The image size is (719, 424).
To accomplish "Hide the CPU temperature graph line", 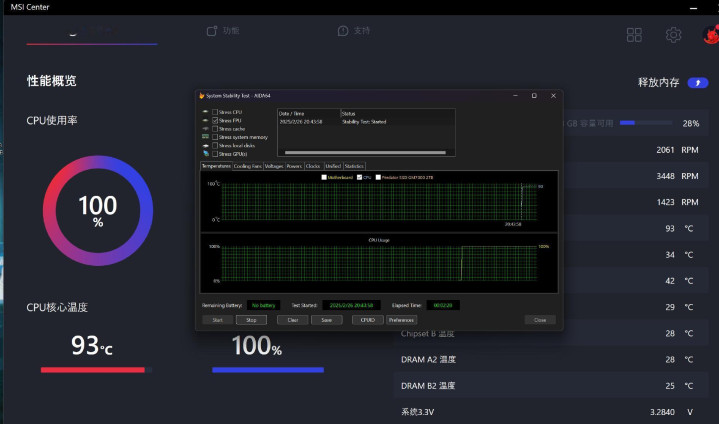I will tap(360, 177).
